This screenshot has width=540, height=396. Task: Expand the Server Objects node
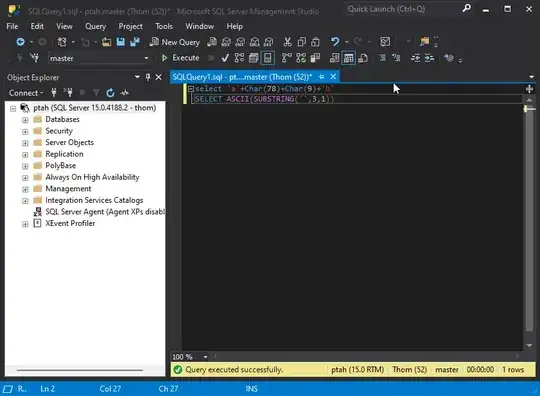tap(25, 143)
